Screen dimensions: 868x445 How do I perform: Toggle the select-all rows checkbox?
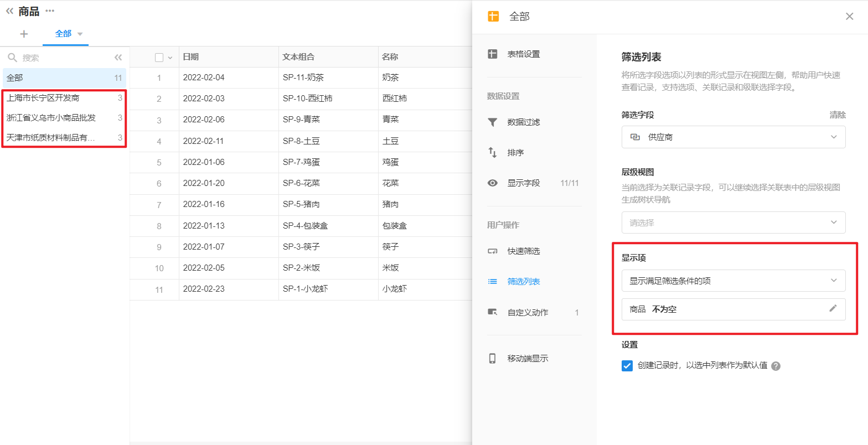pos(159,58)
